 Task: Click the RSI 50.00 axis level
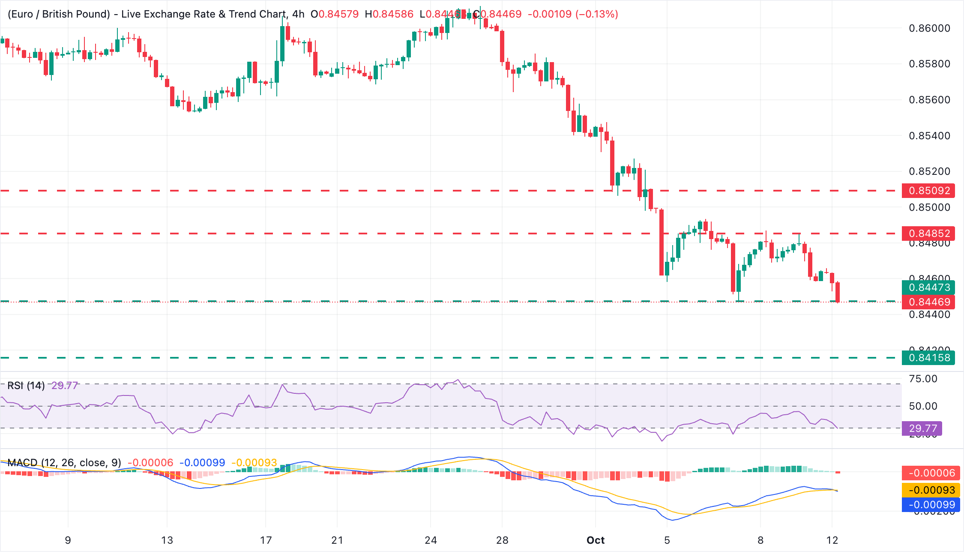click(923, 406)
